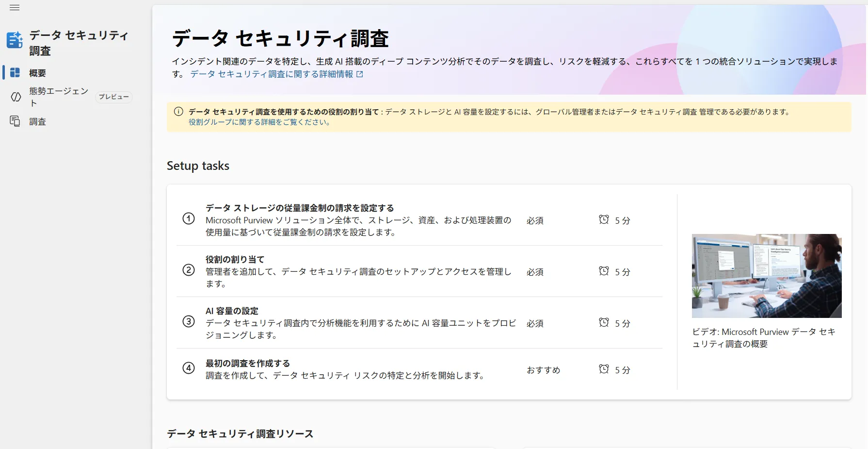Click the external link icon beside 詳細情報
This screenshot has height=449, width=868.
[x=359, y=74]
